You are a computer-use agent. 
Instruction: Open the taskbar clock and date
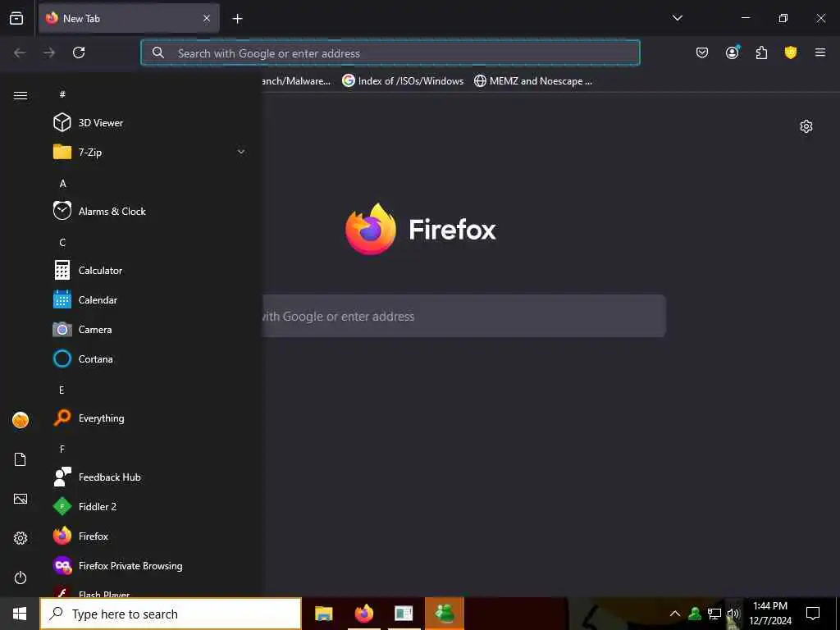[770, 614]
